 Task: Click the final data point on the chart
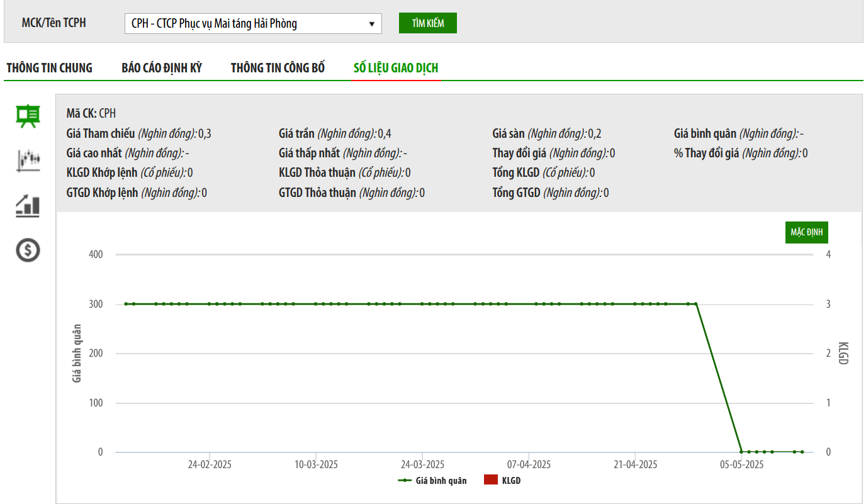tap(802, 452)
